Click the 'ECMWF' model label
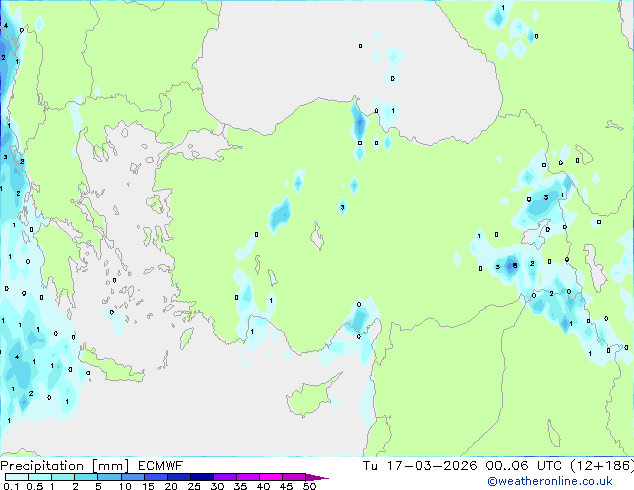 [161, 466]
